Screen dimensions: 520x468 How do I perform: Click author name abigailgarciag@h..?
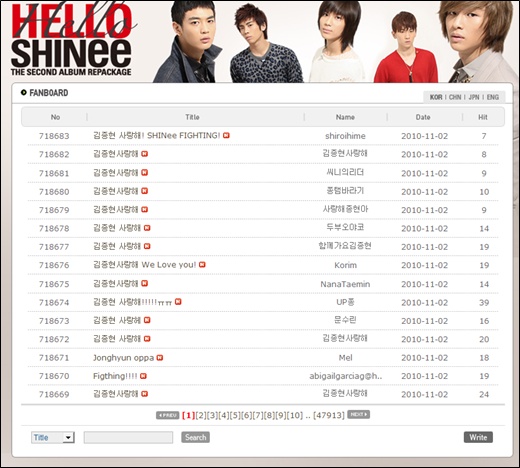pos(346,376)
